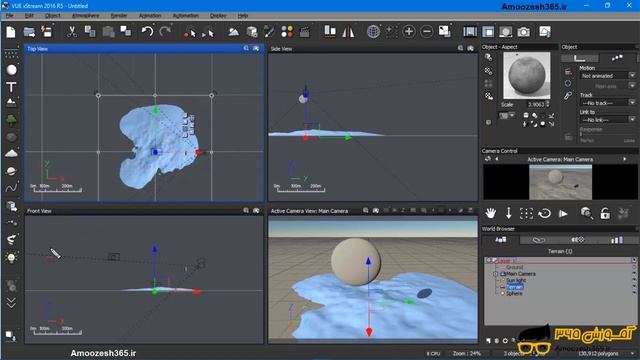
Task: Select Main Camera item in World Browser
Action: (521, 274)
